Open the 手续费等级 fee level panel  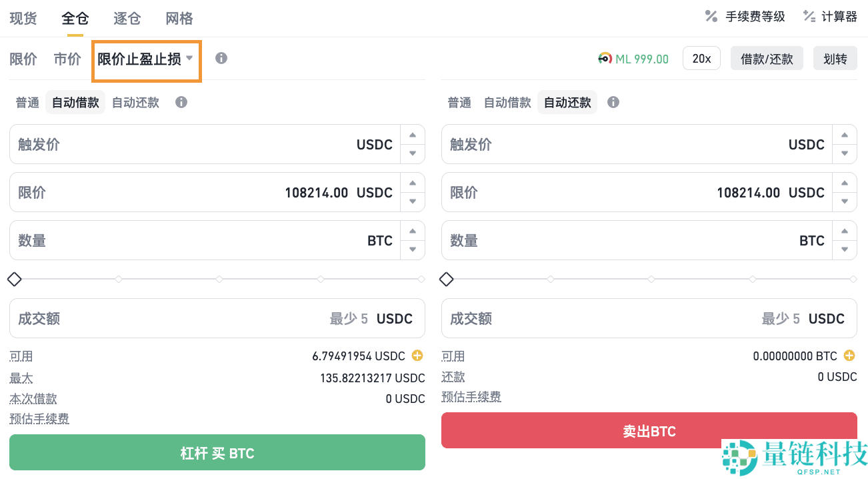point(744,16)
